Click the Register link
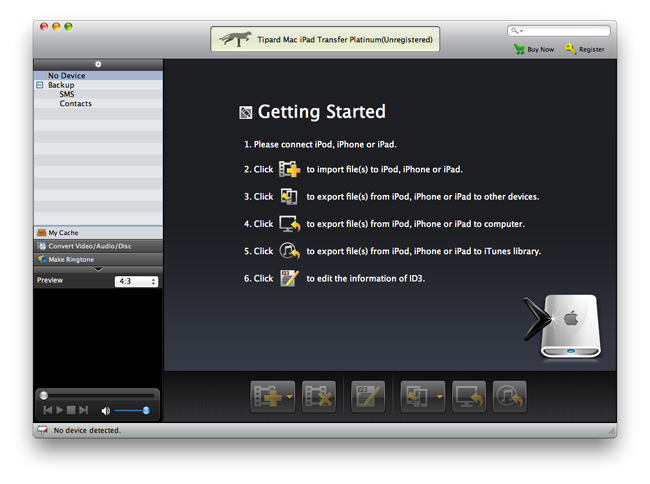650x484 pixels. point(592,49)
